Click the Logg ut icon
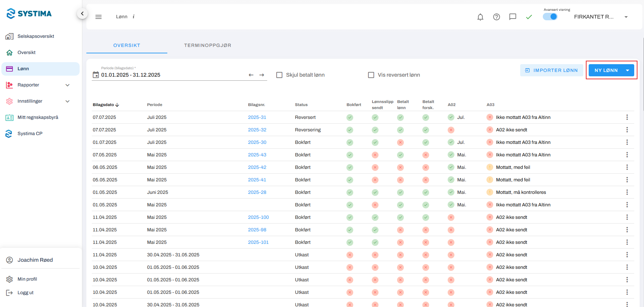This screenshot has width=644, height=307. tap(9, 292)
